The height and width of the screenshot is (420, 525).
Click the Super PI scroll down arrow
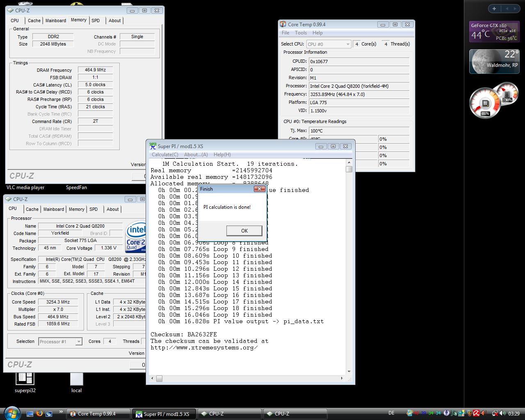click(x=349, y=371)
